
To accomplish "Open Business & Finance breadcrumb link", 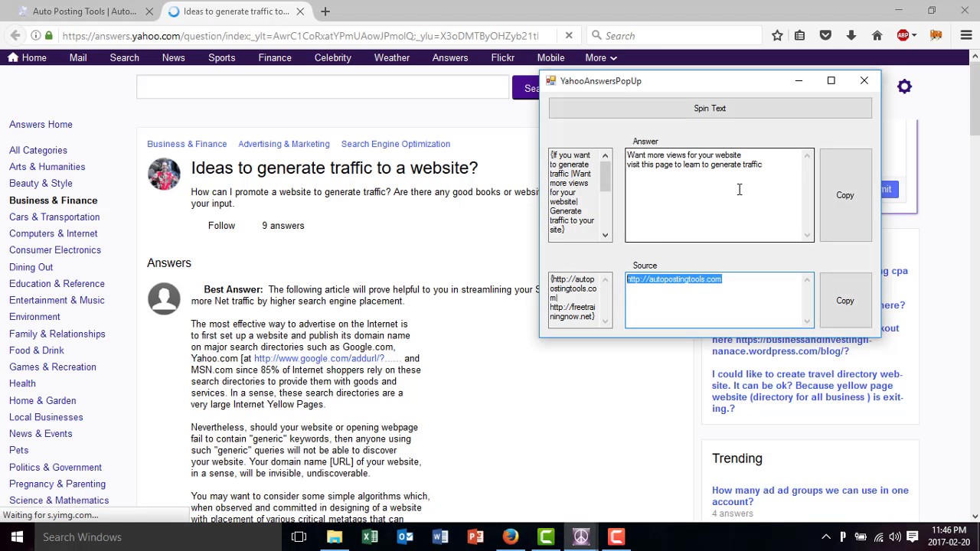I will pos(187,144).
